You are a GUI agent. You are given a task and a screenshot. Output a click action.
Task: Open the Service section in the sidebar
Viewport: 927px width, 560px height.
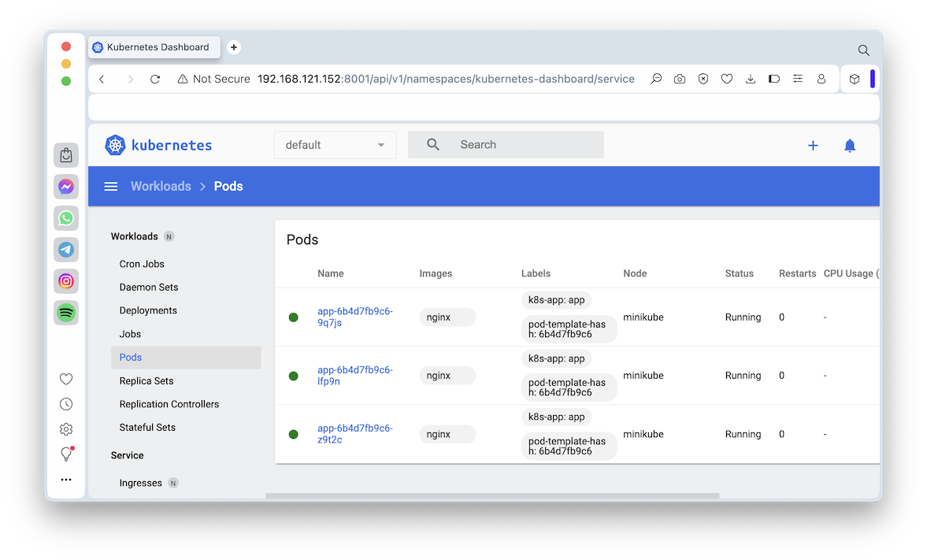(127, 455)
